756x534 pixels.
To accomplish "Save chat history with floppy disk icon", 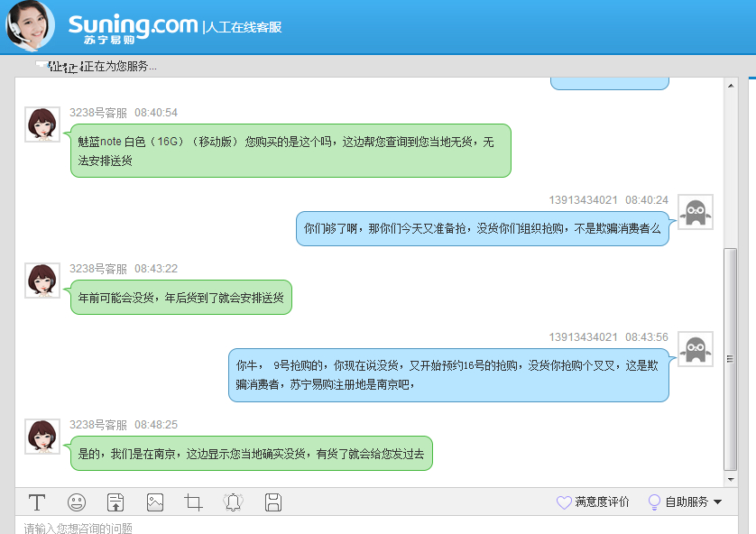I will [x=272, y=502].
